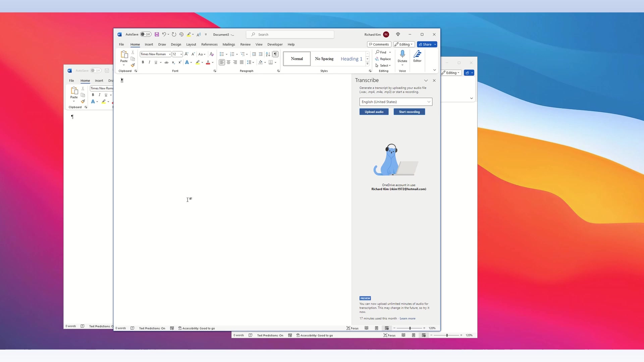Click the Format Painter brush in the front window
This screenshot has width=644, height=362.
[133, 65]
